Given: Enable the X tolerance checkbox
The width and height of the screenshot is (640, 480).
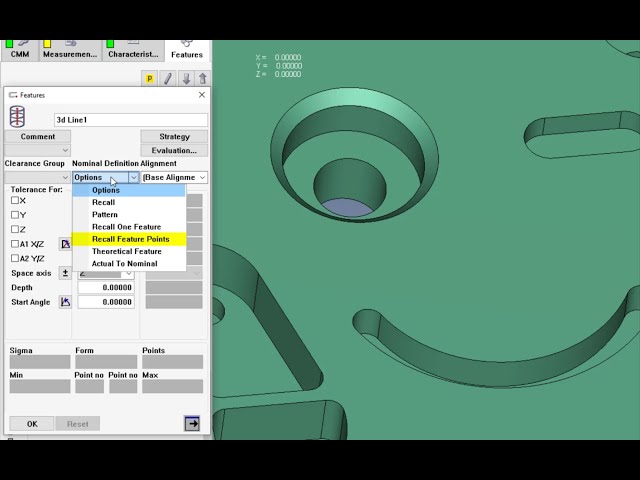Looking at the screenshot, I should pyautogui.click(x=15, y=200).
